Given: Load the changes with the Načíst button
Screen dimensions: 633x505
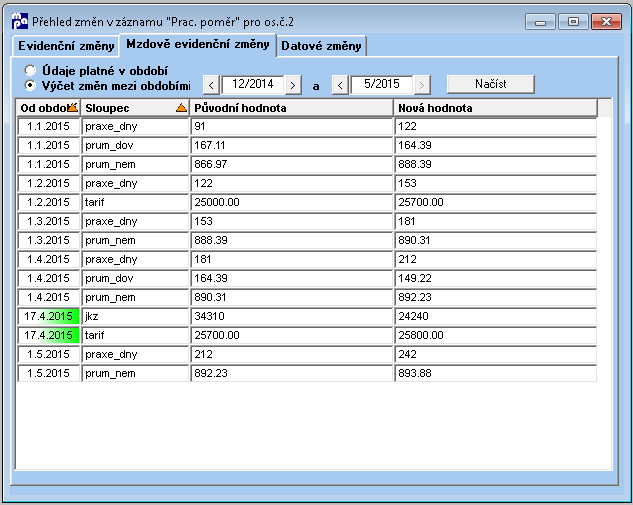Looking at the screenshot, I should (x=490, y=84).
